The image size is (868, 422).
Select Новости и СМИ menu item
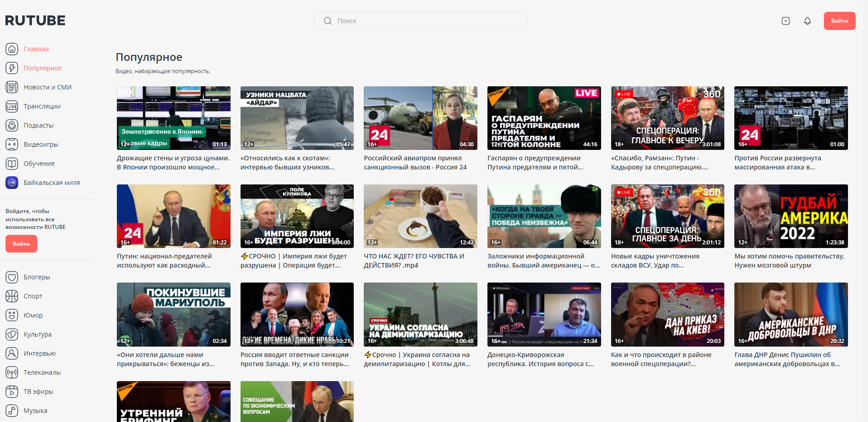48,87
